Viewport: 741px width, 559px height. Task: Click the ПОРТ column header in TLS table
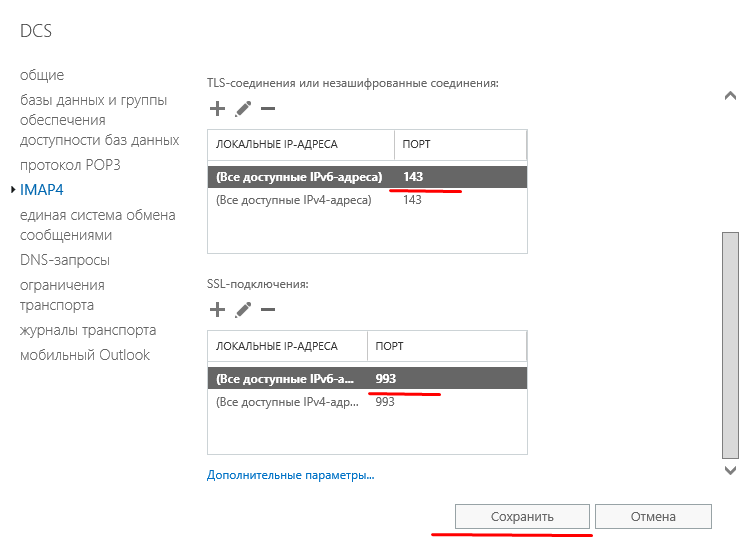pos(460,144)
